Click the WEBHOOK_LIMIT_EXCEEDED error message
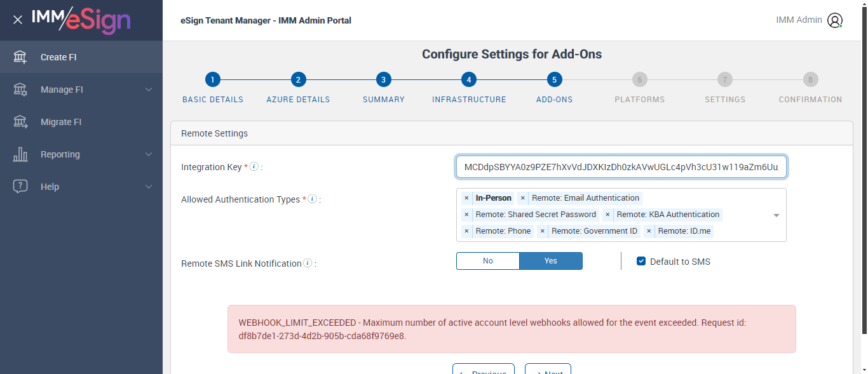 point(512,329)
